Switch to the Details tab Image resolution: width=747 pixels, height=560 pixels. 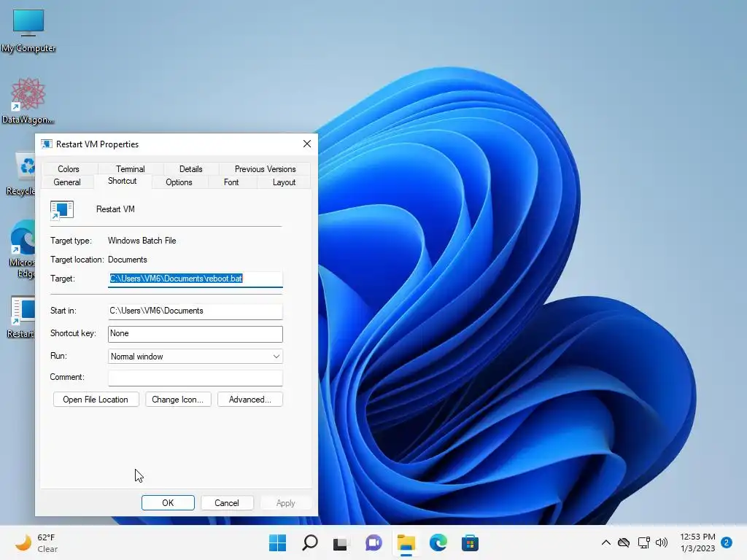pyautogui.click(x=190, y=169)
